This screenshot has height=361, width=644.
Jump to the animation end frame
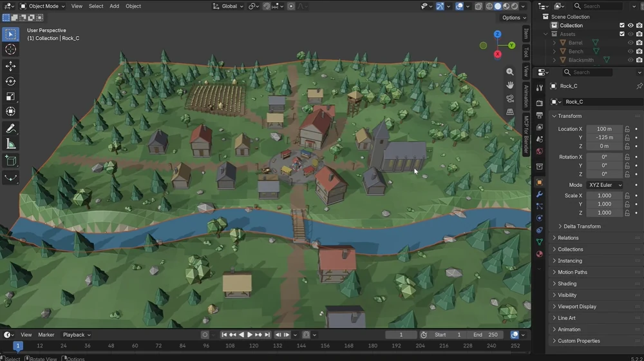point(267,335)
